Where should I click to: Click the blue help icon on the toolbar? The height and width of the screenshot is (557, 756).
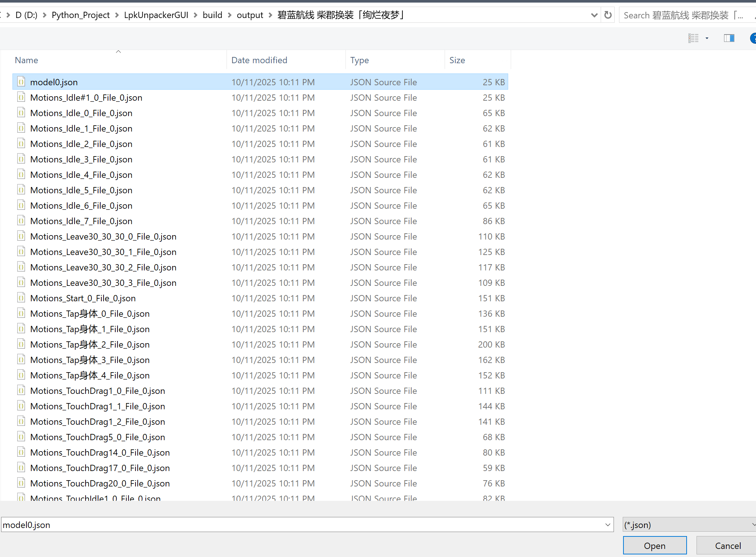coord(753,38)
